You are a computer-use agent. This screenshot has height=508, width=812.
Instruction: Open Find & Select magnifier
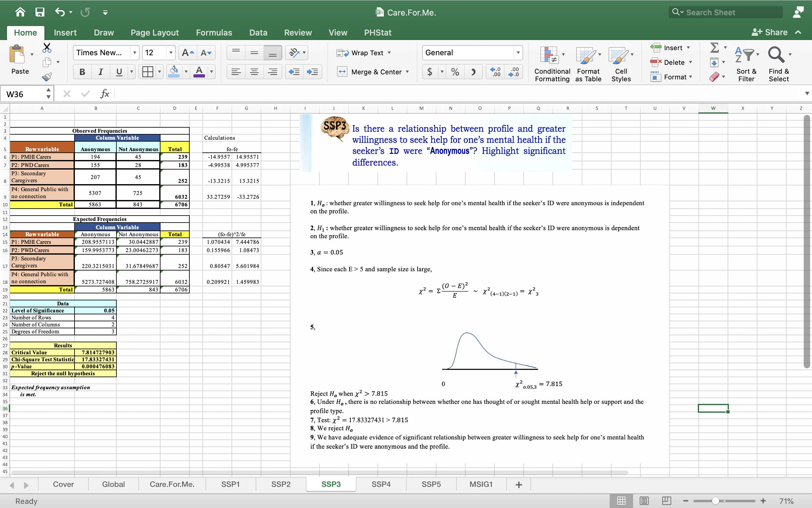coord(778,64)
